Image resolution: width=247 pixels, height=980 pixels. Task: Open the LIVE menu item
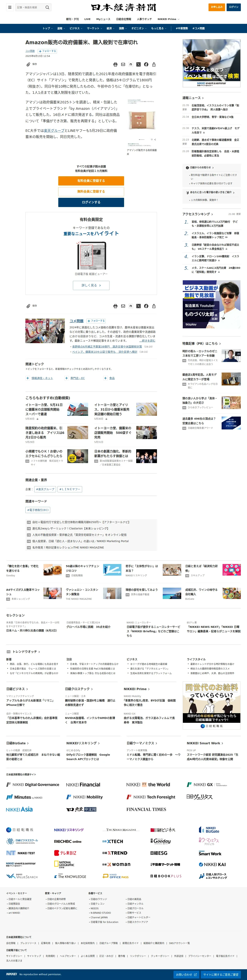click(88, 19)
